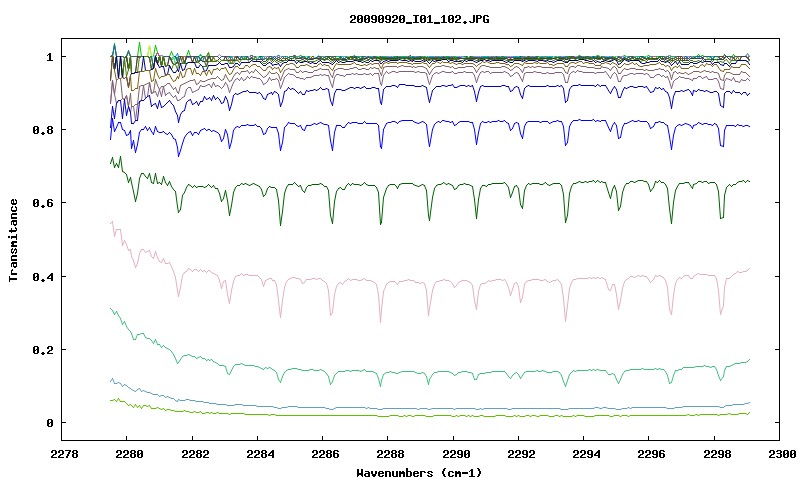Screen dimensions: 800x480
Task: Click the y-axis tick label 1
Action: 49,57
